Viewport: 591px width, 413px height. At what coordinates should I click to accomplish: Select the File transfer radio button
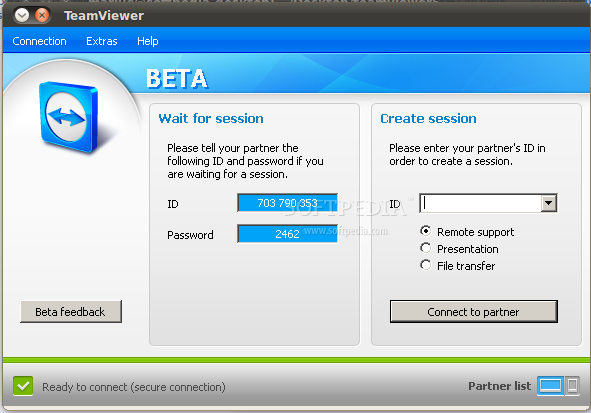click(x=426, y=265)
